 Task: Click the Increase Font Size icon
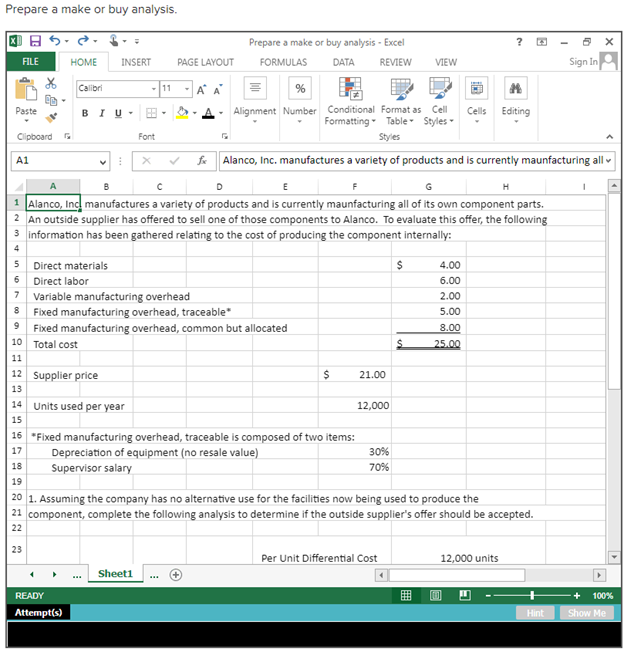(x=201, y=89)
